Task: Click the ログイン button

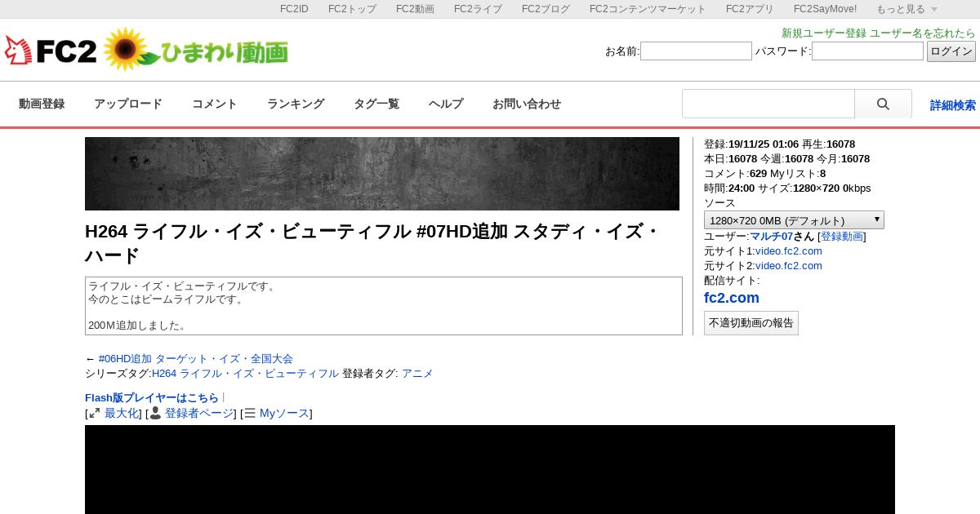Action: [951, 51]
